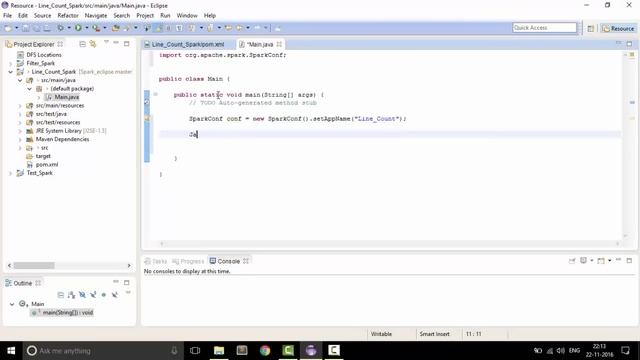The image size is (640, 360).
Task: Click Project Explorer horizontal scrollbar thumb
Action: coord(34,265)
